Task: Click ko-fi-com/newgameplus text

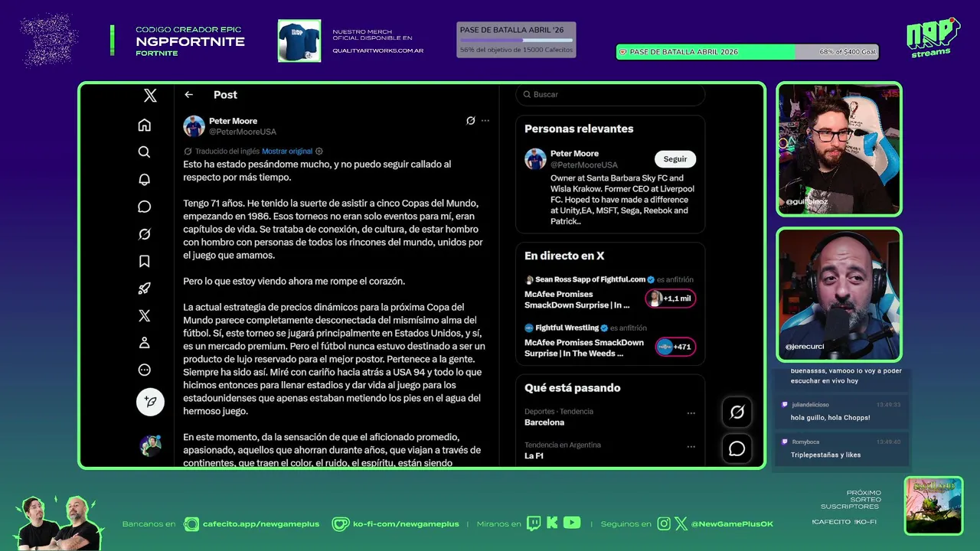Action: pyautogui.click(x=406, y=524)
